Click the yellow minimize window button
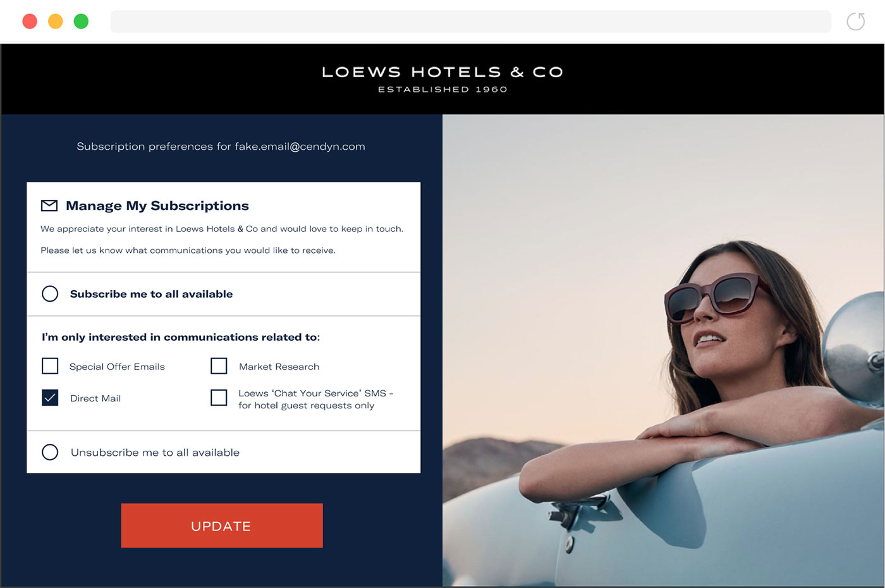This screenshot has height=588, width=885. point(56,21)
